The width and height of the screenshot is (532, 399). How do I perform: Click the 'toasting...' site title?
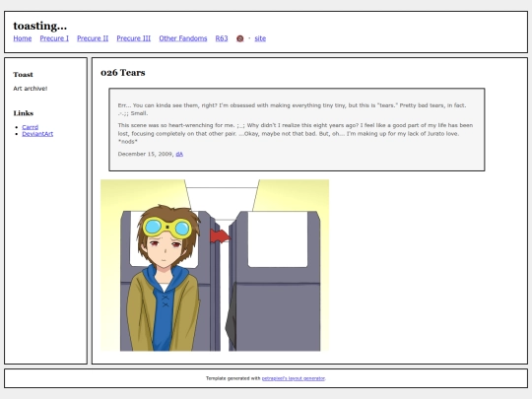click(40, 26)
